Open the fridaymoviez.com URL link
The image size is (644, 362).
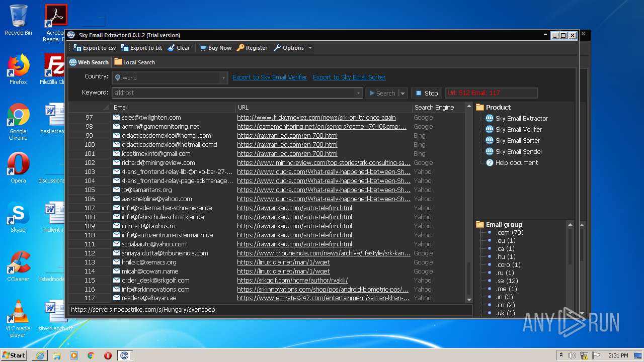[316, 117]
